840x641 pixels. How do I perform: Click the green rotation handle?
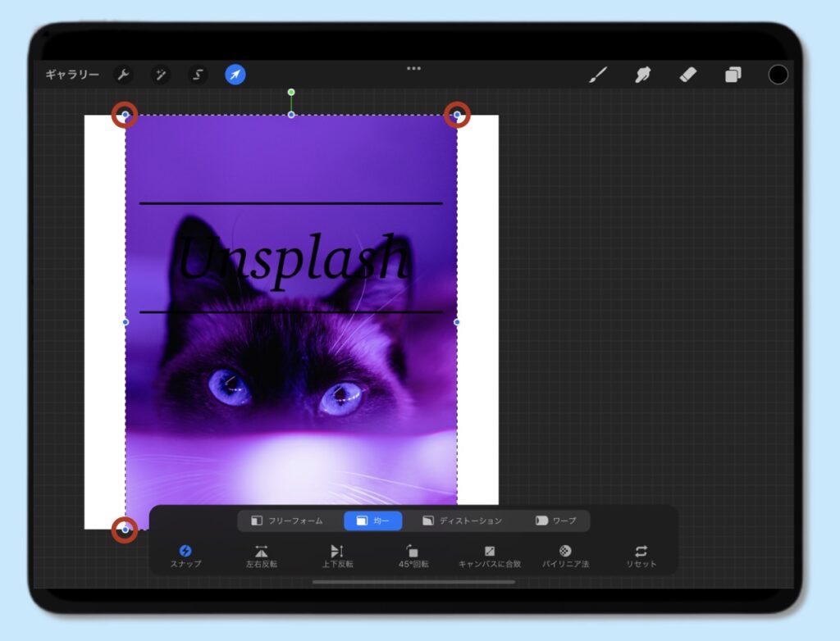(291, 92)
